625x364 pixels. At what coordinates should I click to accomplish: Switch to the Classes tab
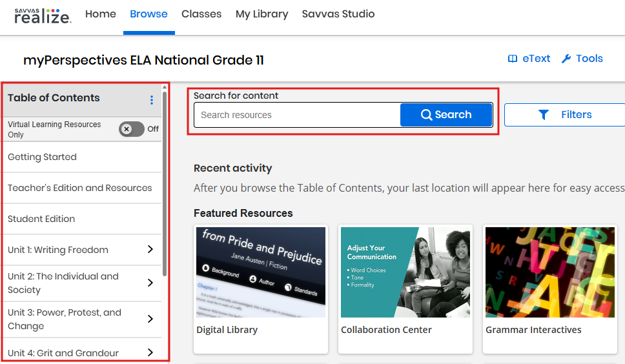point(201,14)
